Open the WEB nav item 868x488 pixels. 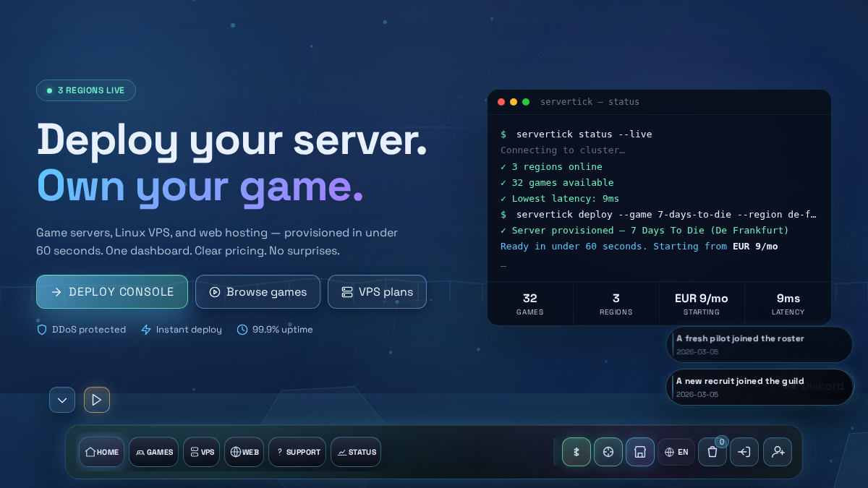(244, 452)
